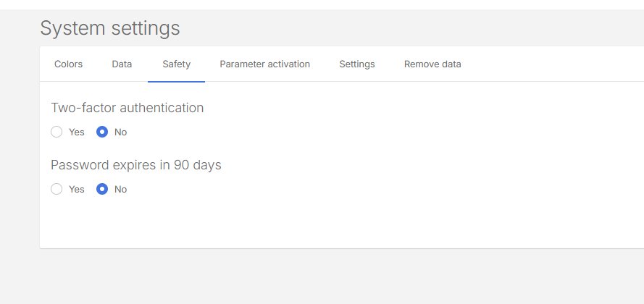Click the "No" label text under Password expires
This screenshot has height=304, width=644.
[x=120, y=189]
